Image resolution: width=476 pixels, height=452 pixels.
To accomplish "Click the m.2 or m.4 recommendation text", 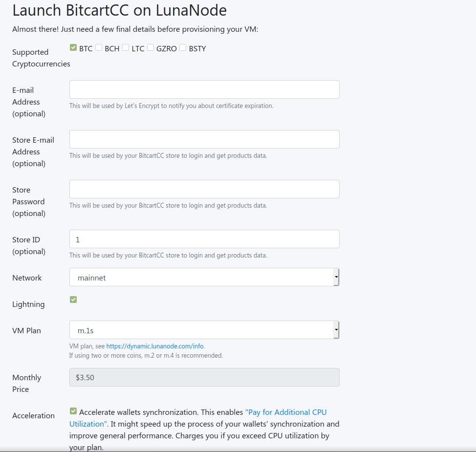I will [x=146, y=355].
